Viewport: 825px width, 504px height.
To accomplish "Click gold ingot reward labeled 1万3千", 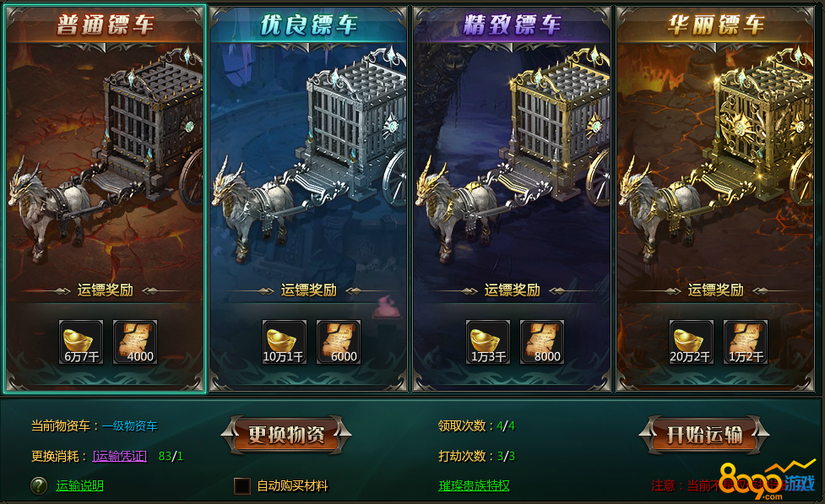I will [488, 342].
